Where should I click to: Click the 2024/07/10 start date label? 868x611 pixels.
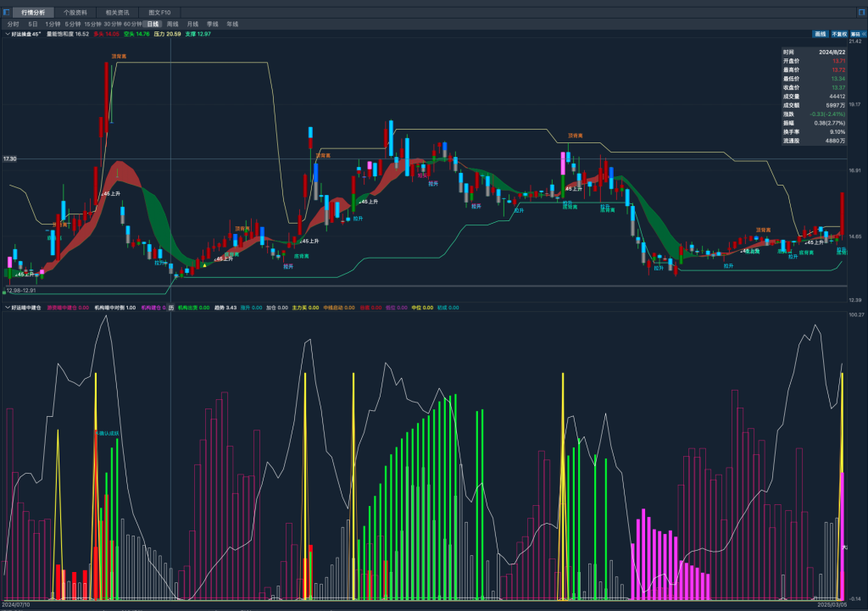pyautogui.click(x=16, y=605)
